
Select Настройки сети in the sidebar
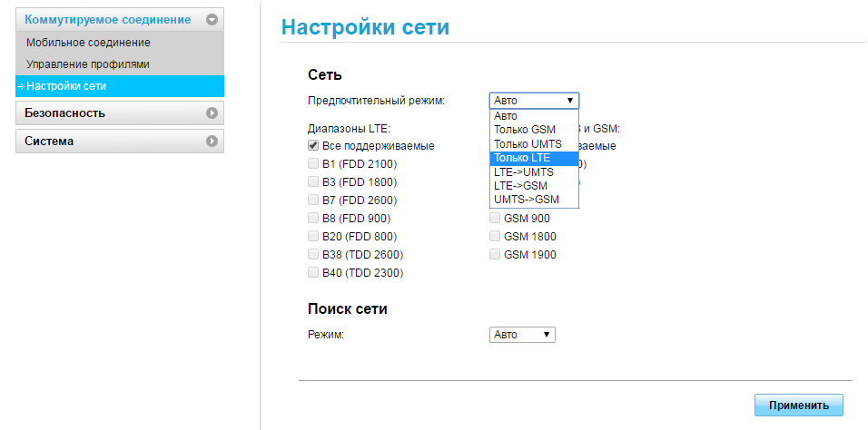click(x=66, y=86)
